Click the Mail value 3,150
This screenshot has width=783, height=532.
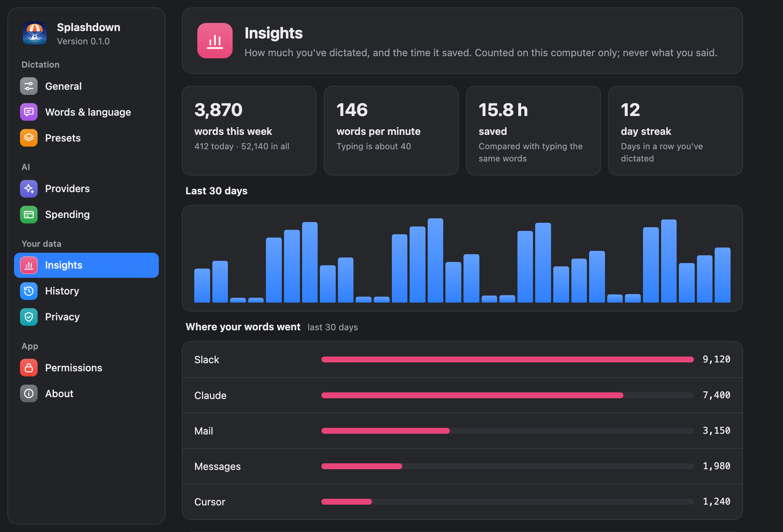[717, 431]
